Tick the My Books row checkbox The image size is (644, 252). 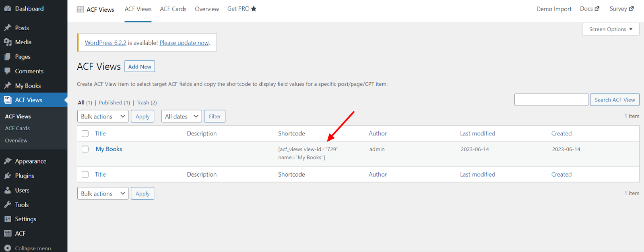tap(85, 149)
